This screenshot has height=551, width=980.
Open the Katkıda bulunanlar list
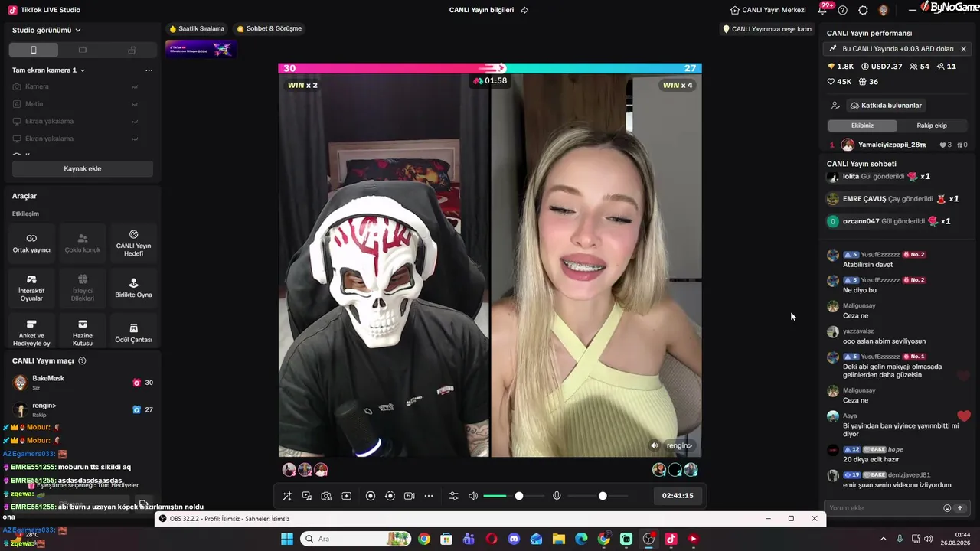pos(886,106)
